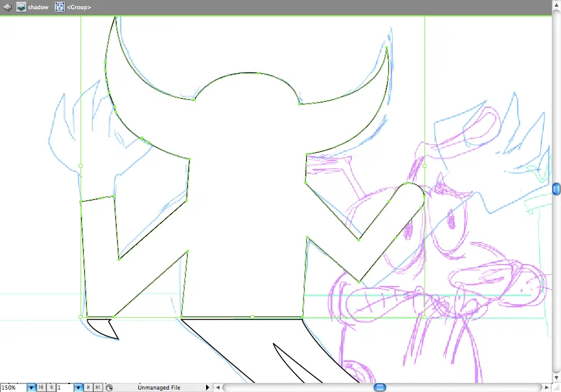Screen dimensions: 561x392
Task: Expand the status bar options arrow
Action: point(207,387)
